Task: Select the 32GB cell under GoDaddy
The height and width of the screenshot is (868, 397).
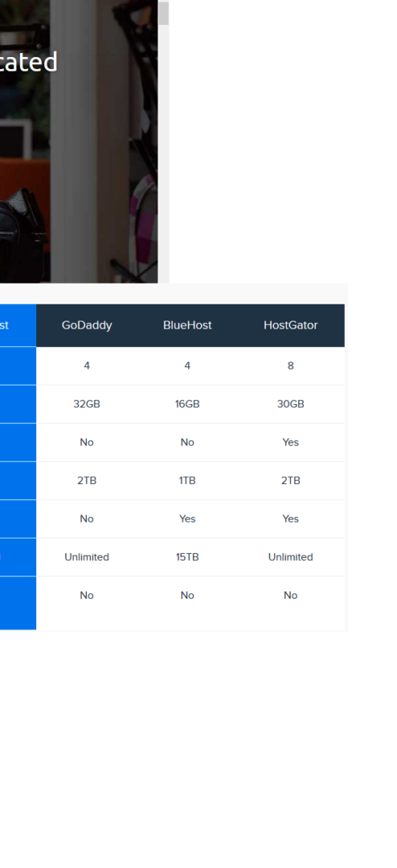Action: 87,404
